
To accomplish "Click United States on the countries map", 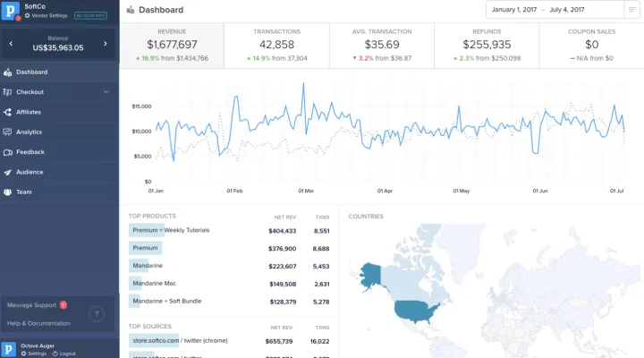I will point(417,308).
